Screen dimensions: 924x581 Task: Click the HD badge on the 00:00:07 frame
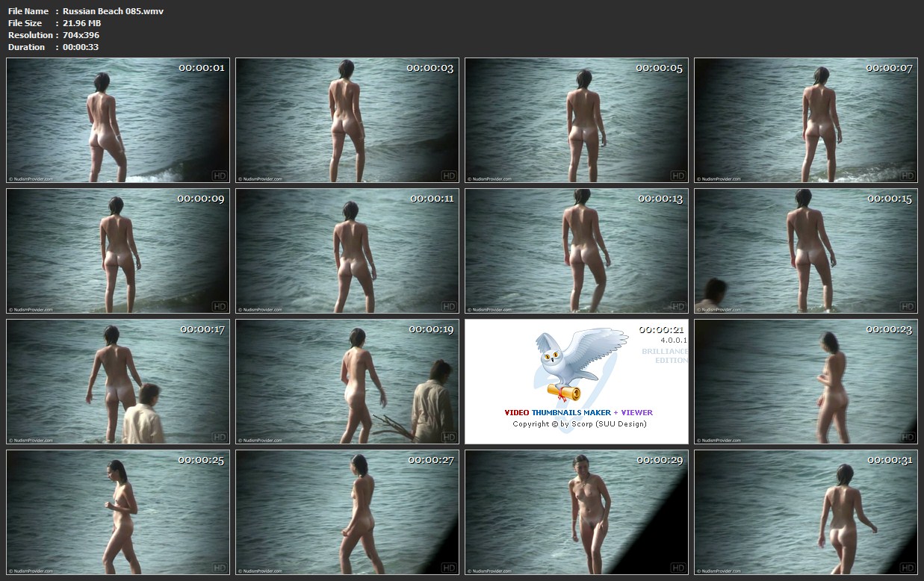pyautogui.click(x=908, y=175)
